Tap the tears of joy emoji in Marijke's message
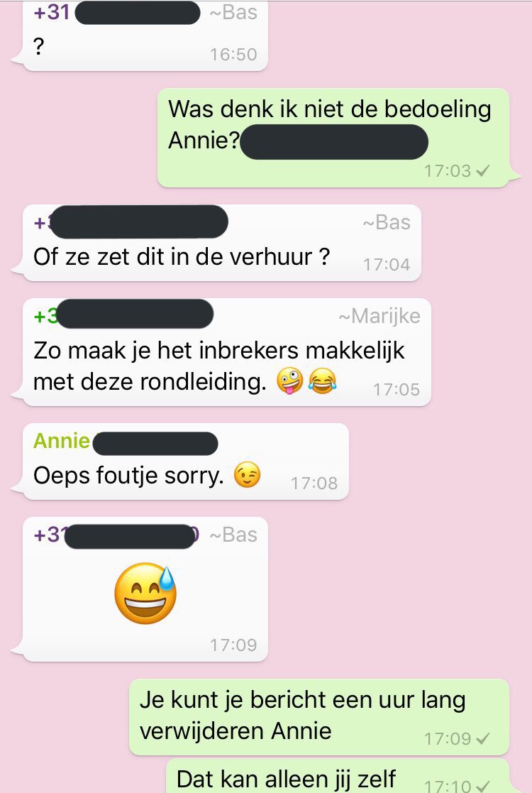Screen dimensions: 532x793 [x=322, y=381]
